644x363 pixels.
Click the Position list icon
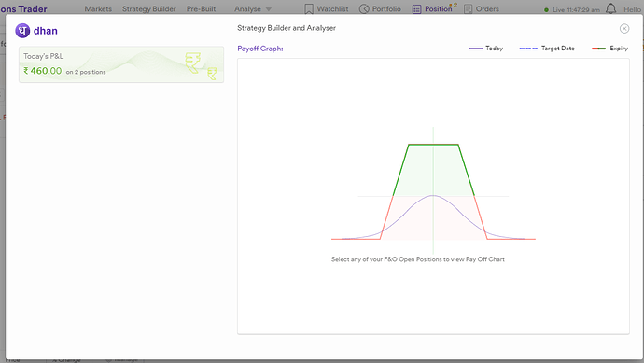tap(416, 9)
